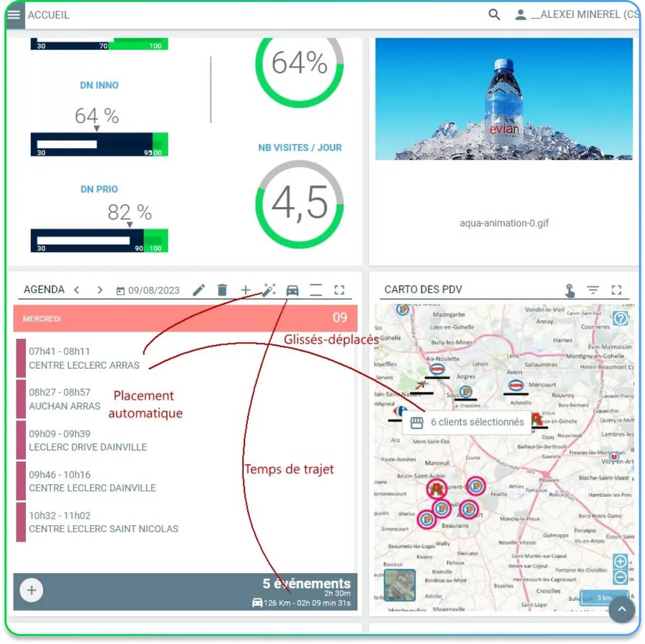Click the Mazingarbe map label
Viewport: 645px width, 644px height.
tap(449, 314)
